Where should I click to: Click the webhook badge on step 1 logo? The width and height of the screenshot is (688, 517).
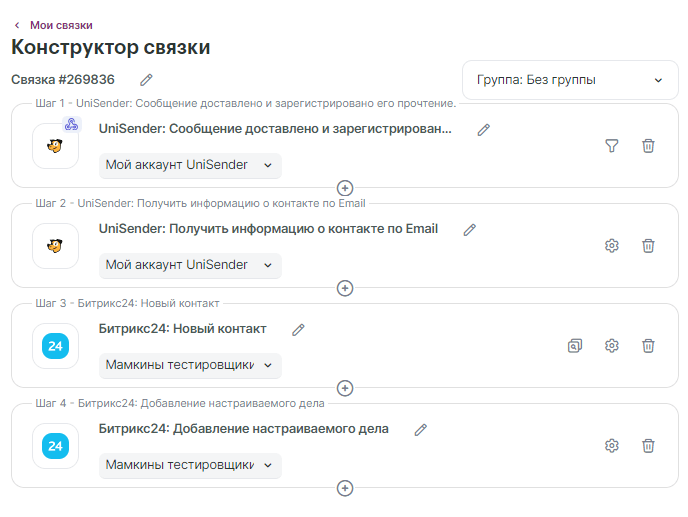click(x=72, y=124)
